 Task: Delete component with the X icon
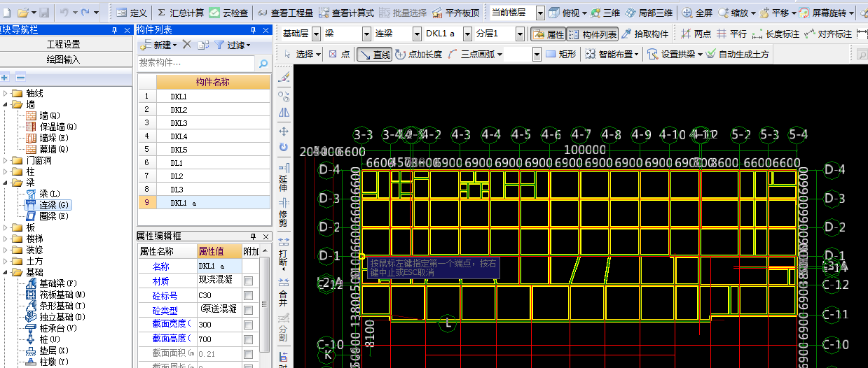point(186,45)
